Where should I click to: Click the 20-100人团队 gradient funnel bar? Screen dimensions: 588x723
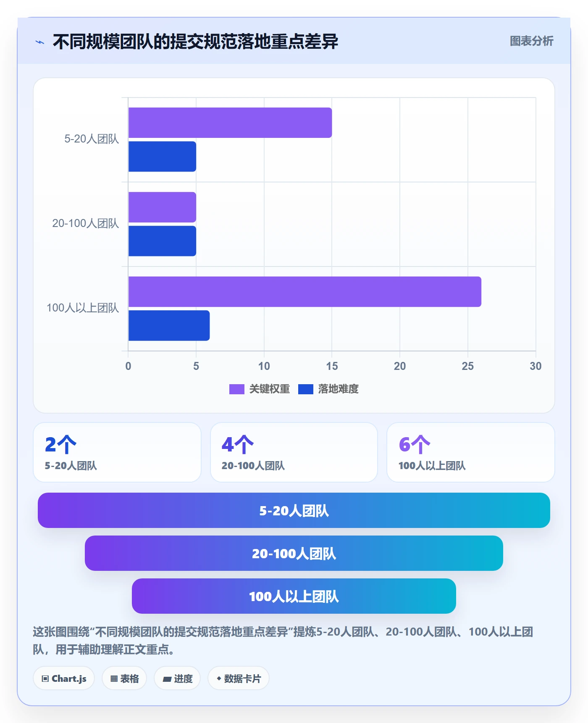[x=294, y=553]
